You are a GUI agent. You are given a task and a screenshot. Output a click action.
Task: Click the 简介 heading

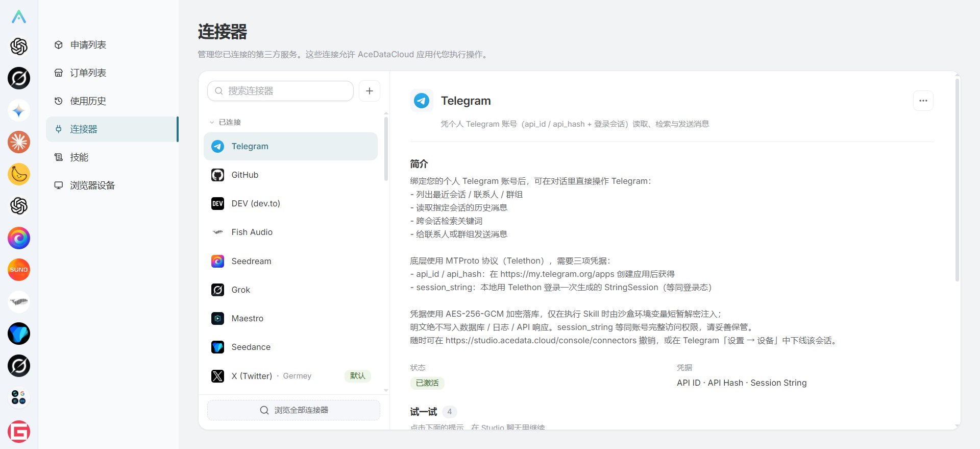coord(419,164)
